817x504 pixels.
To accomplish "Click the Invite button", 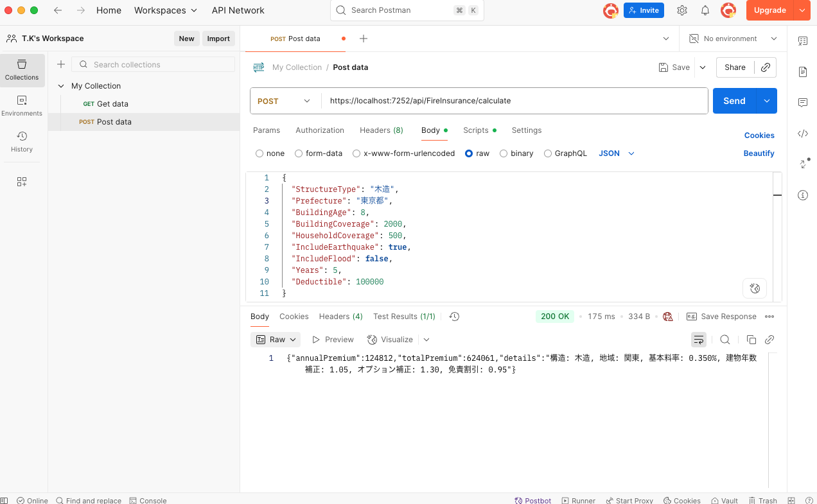I will 644,10.
